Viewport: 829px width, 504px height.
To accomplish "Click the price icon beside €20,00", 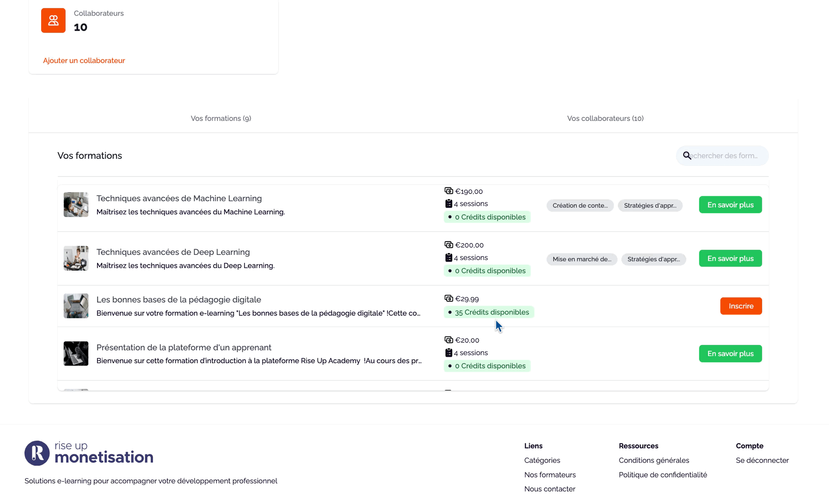I will click(448, 340).
